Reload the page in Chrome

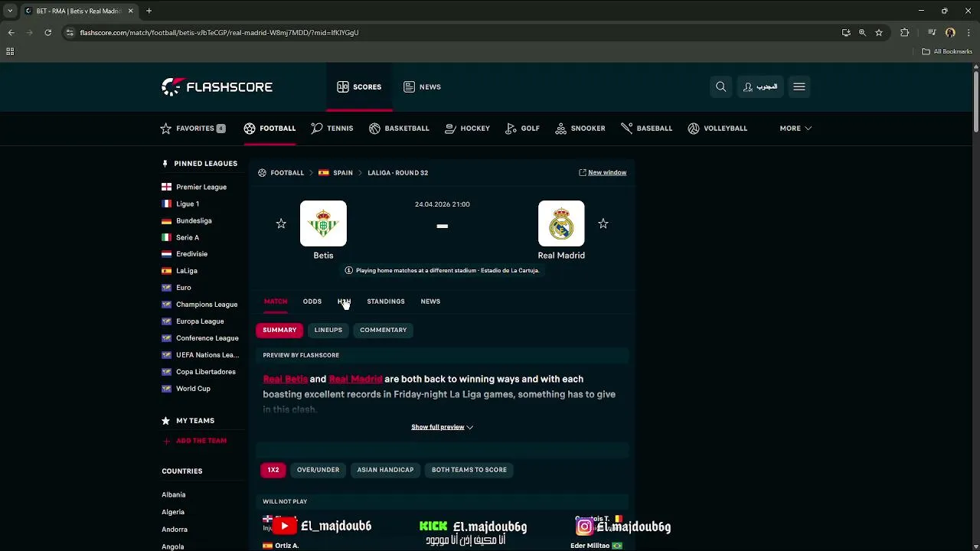coord(47,32)
